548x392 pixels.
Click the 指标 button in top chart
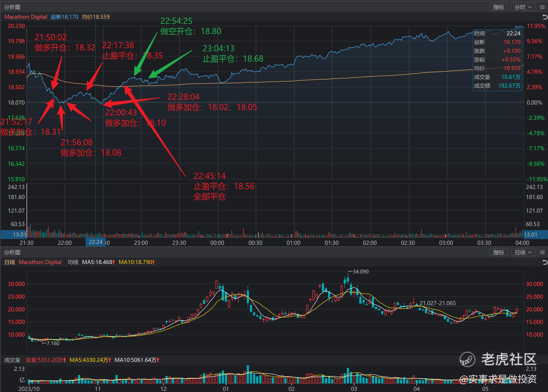(x=498, y=7)
